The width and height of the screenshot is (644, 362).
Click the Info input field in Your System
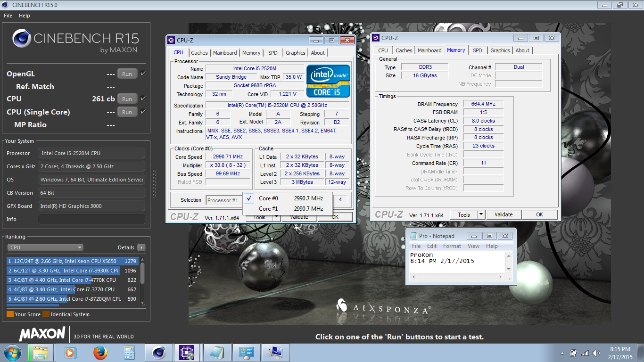(x=91, y=219)
